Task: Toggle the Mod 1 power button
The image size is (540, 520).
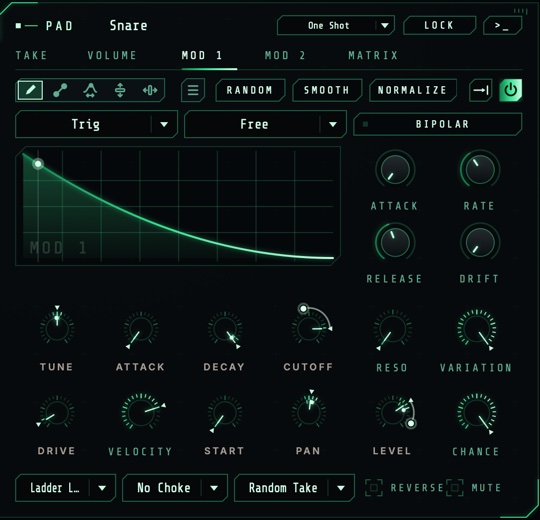Action: tap(510, 90)
